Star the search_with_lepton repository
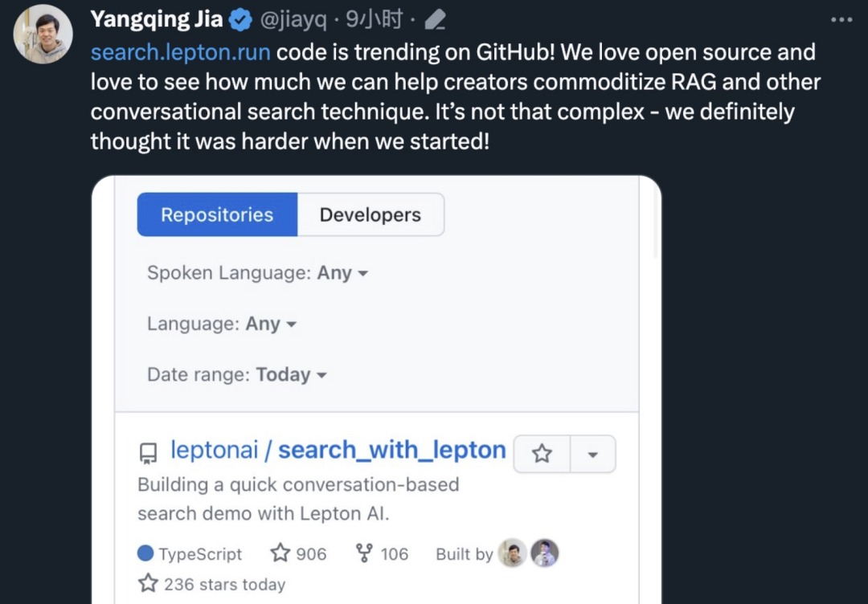The width and height of the screenshot is (868, 604). coord(542,454)
